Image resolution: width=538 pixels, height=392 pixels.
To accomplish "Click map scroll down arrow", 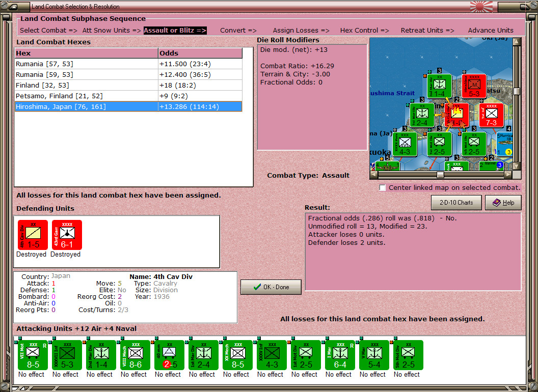I will 517,166.
